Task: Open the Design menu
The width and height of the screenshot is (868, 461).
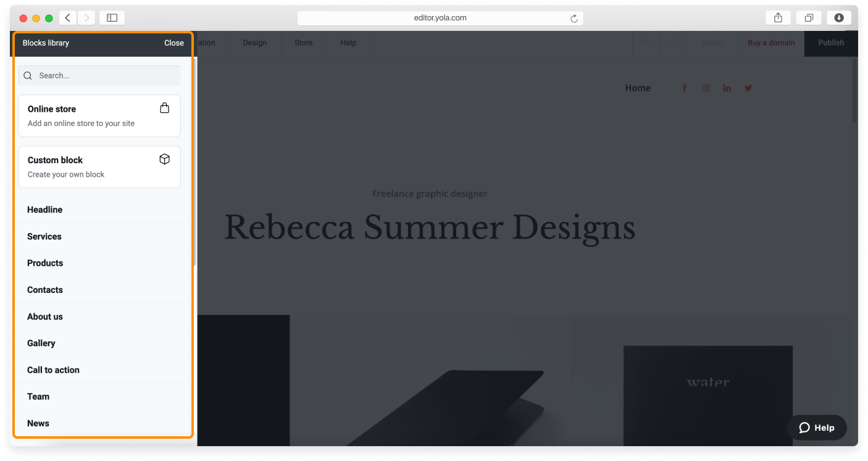Action: 254,43
